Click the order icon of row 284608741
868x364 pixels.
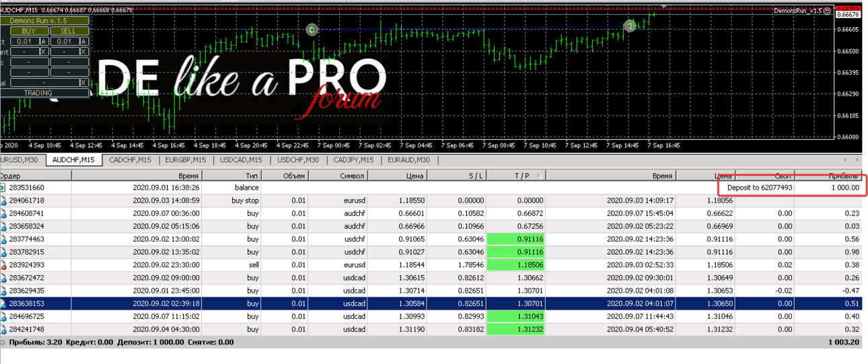click(3, 213)
